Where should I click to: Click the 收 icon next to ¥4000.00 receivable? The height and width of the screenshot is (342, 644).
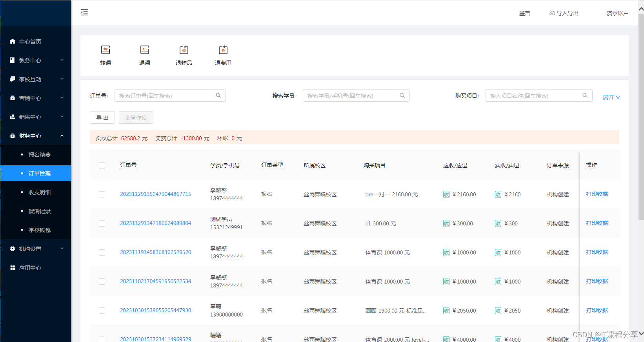click(446, 339)
